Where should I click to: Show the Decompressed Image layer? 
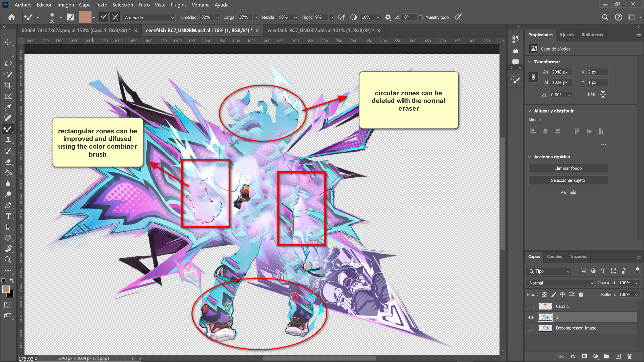[x=531, y=328]
